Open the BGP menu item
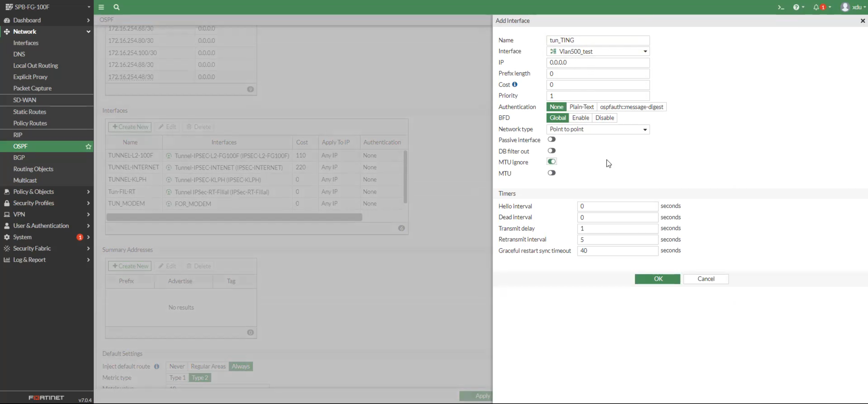This screenshot has width=868, height=404. [x=19, y=158]
